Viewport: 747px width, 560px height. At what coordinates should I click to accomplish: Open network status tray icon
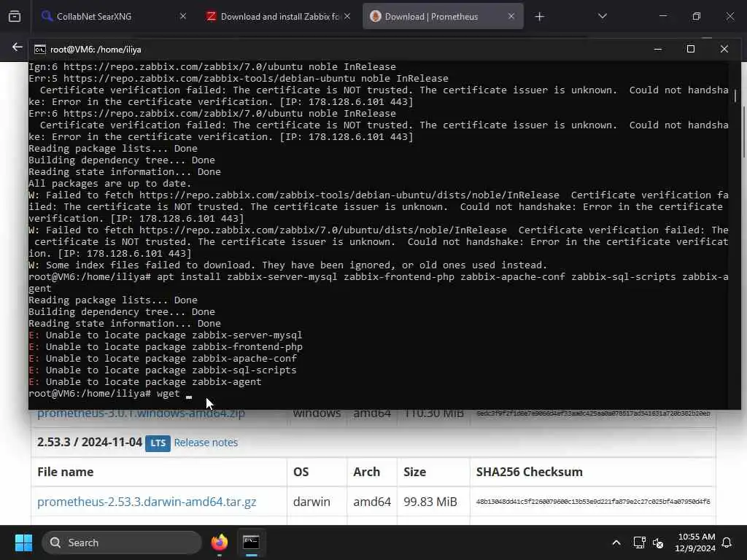639,542
